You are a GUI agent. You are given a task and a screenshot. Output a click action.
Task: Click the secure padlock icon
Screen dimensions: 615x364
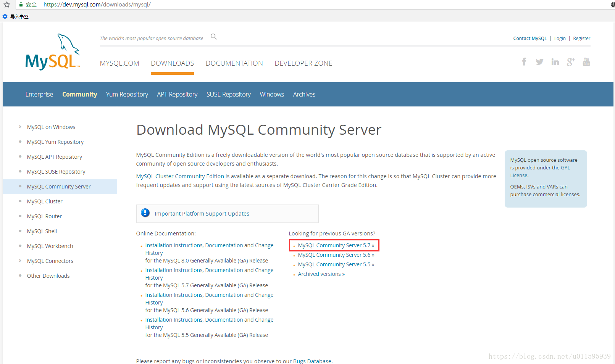pyautogui.click(x=21, y=5)
